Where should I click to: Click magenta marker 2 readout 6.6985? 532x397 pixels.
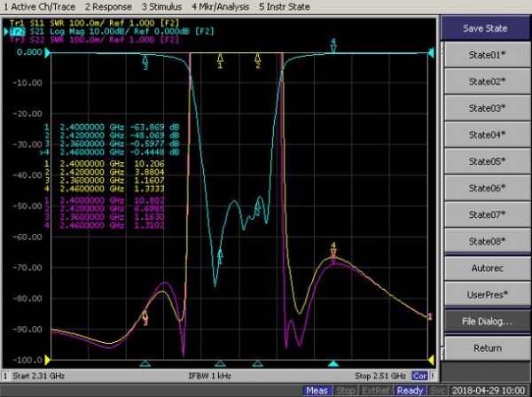[x=149, y=208]
